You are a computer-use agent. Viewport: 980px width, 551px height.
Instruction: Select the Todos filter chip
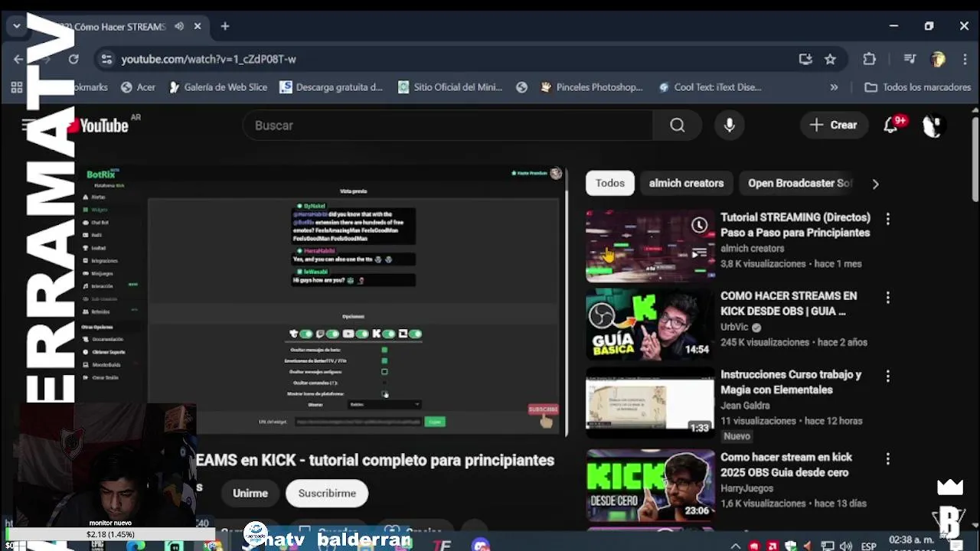pyautogui.click(x=610, y=183)
